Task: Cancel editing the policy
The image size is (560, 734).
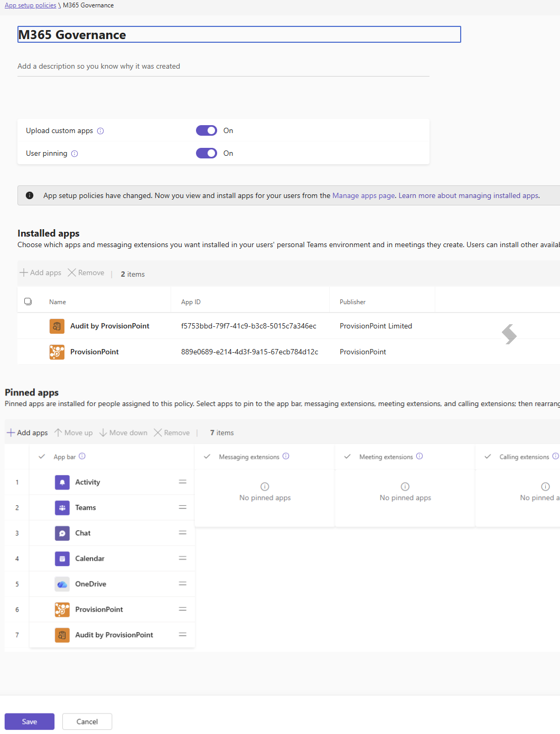Action: click(x=87, y=721)
